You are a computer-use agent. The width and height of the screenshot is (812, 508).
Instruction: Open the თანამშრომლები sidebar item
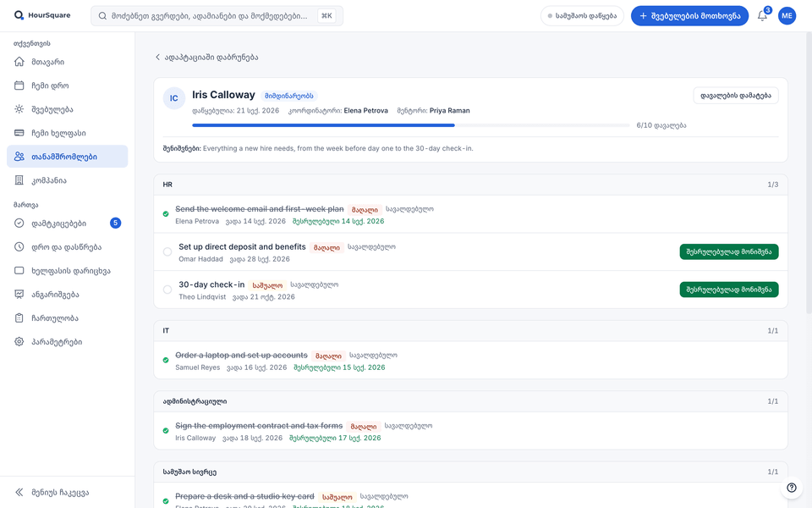click(x=68, y=157)
